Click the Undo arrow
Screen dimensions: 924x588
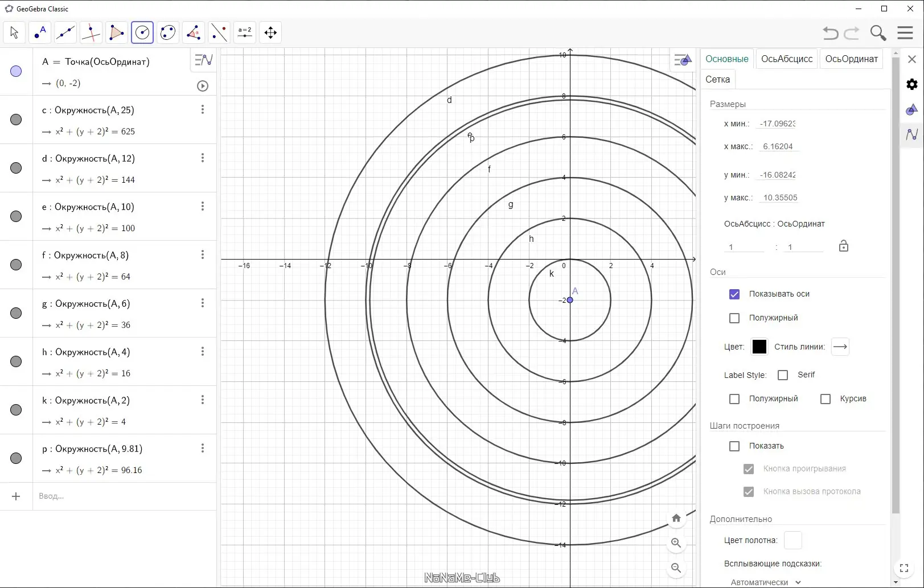pyautogui.click(x=831, y=33)
